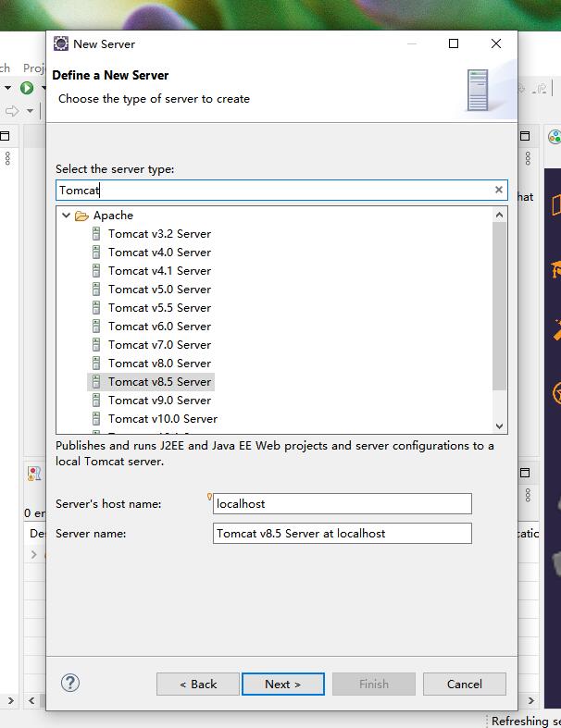
Task: Collapse the Apache folder tree node
Action: (66, 216)
